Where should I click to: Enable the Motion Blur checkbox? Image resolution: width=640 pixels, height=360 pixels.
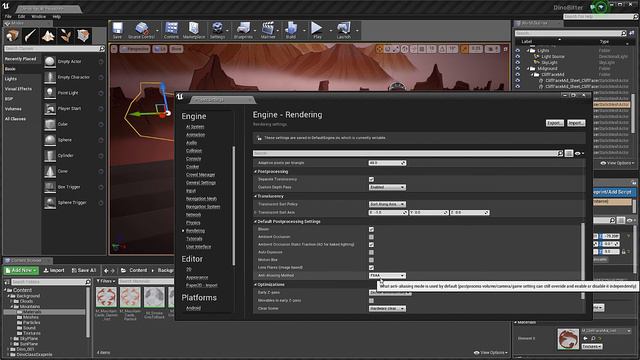(x=371, y=260)
